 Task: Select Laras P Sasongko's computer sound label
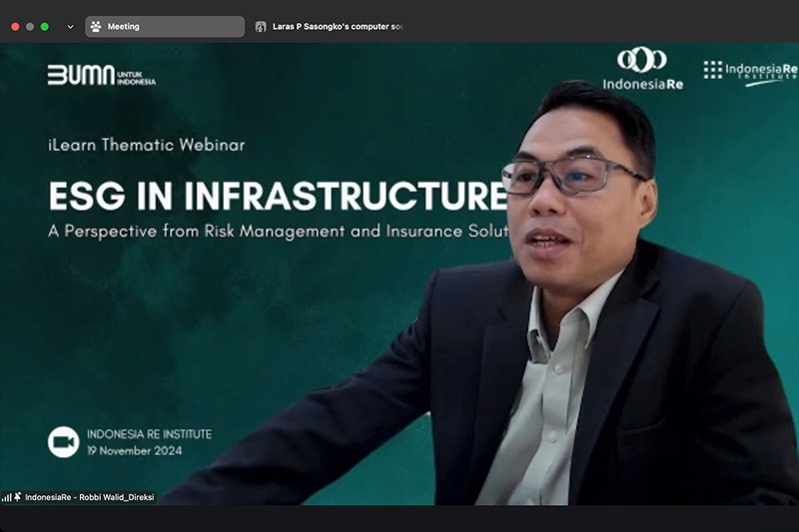338,27
